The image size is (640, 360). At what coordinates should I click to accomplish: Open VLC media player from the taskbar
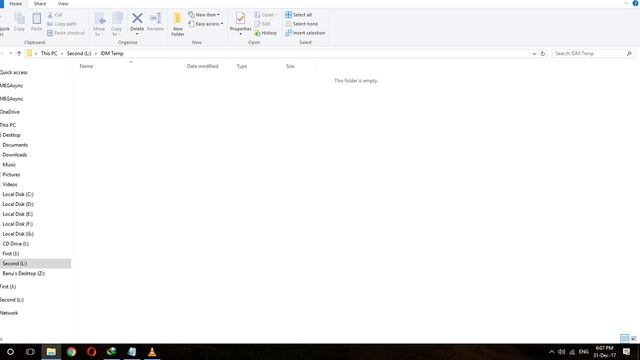coord(152,351)
